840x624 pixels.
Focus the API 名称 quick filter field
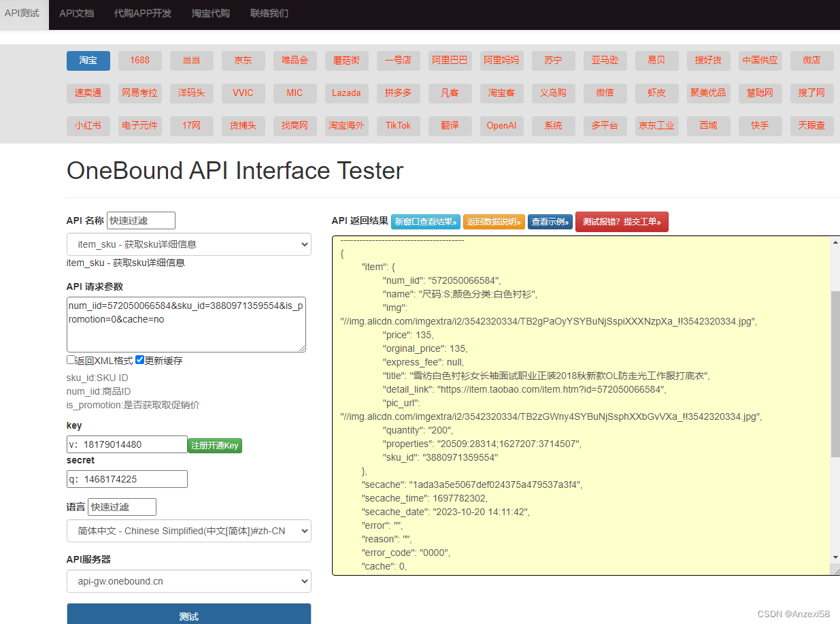[141, 220]
